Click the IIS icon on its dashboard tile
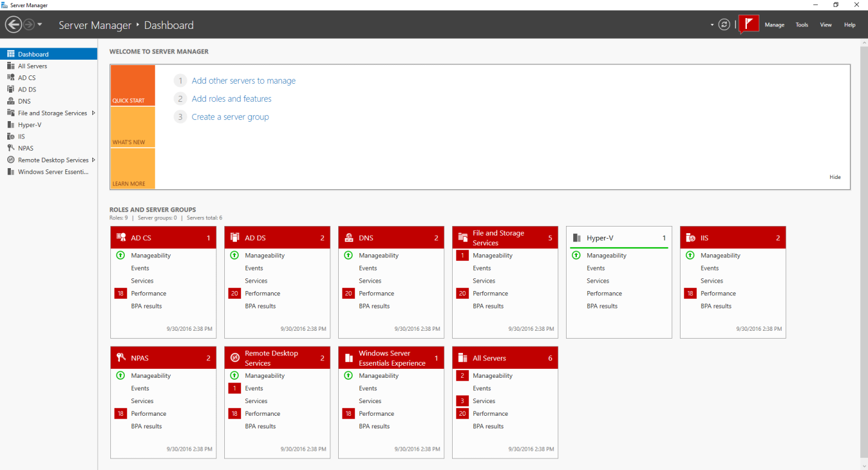The width and height of the screenshot is (868, 470). 691,237
